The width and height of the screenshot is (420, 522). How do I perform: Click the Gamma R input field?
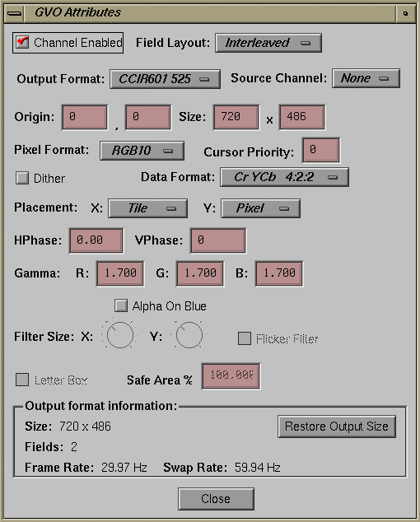pyautogui.click(x=120, y=273)
